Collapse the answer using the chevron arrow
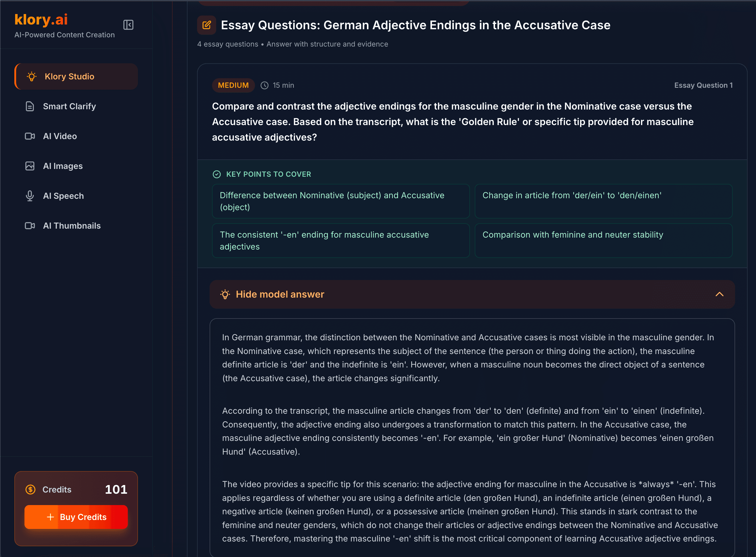The width and height of the screenshot is (756, 557). [x=720, y=294]
